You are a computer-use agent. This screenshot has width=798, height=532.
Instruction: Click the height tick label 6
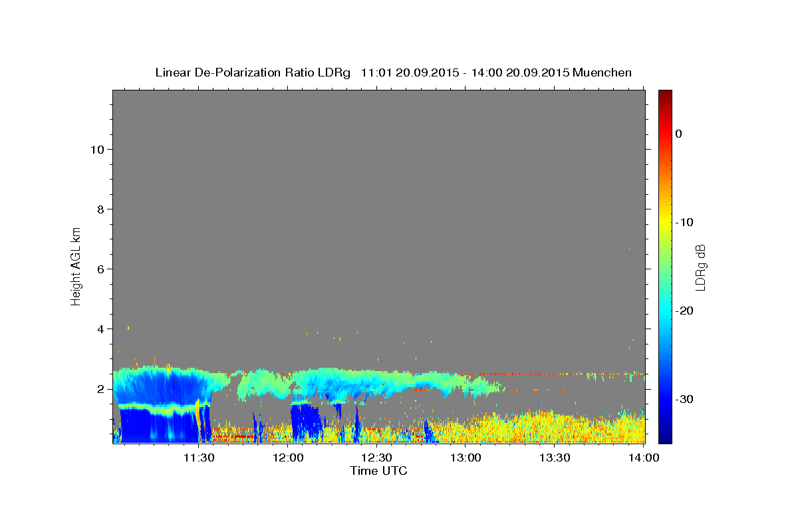(100, 269)
